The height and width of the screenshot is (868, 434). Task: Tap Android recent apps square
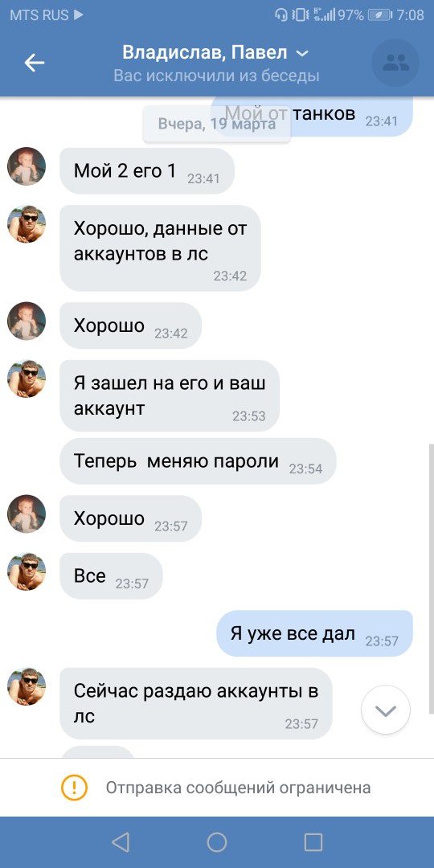[313, 842]
